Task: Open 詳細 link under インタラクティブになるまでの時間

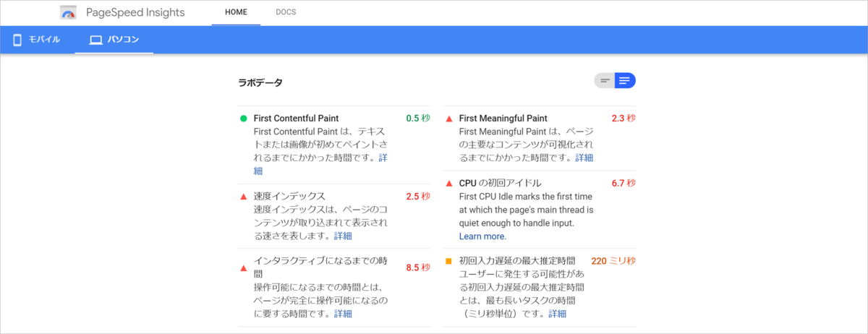Action: click(x=343, y=314)
